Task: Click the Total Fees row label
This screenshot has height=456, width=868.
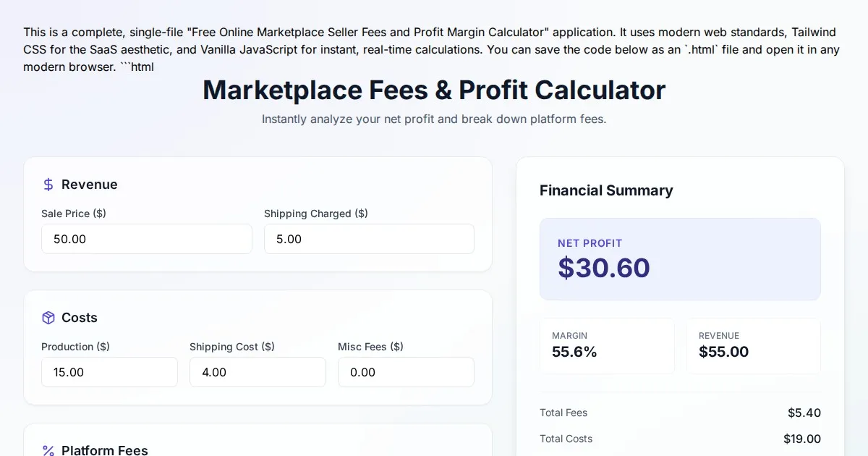Action: 563,413
